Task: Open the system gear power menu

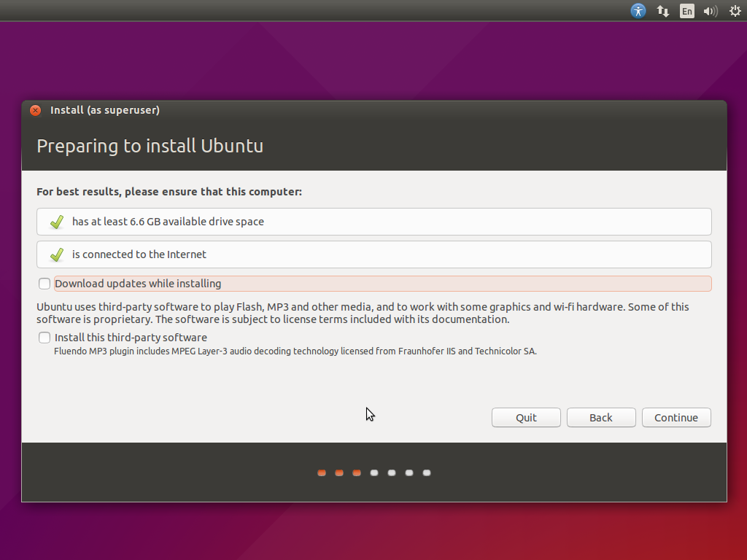Action: click(735, 11)
